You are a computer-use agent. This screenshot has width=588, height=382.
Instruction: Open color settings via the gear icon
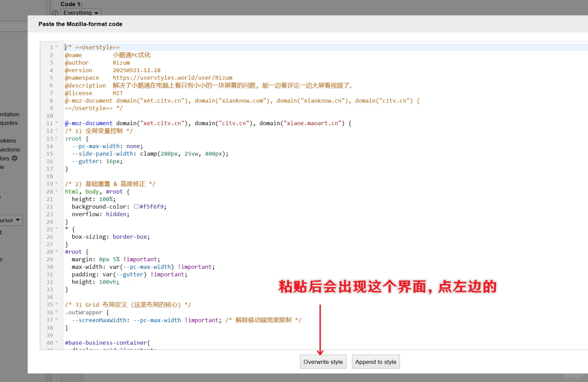[x=15, y=158]
